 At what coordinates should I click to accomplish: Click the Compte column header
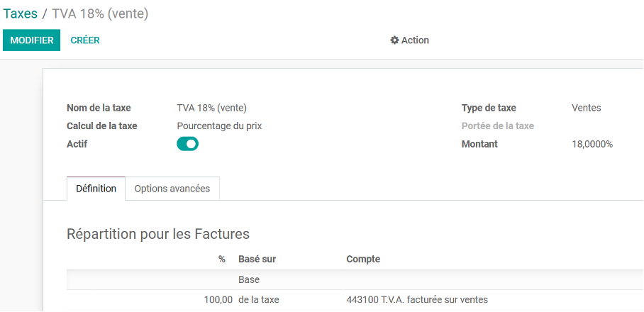click(x=363, y=259)
